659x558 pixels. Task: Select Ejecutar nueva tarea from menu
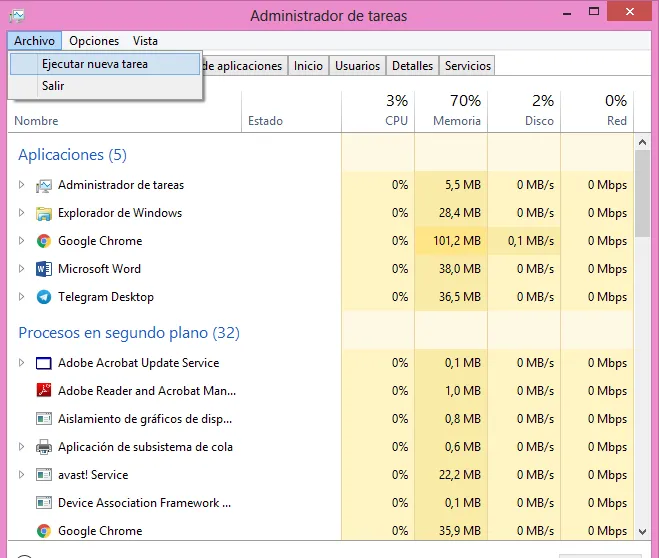tap(95, 64)
